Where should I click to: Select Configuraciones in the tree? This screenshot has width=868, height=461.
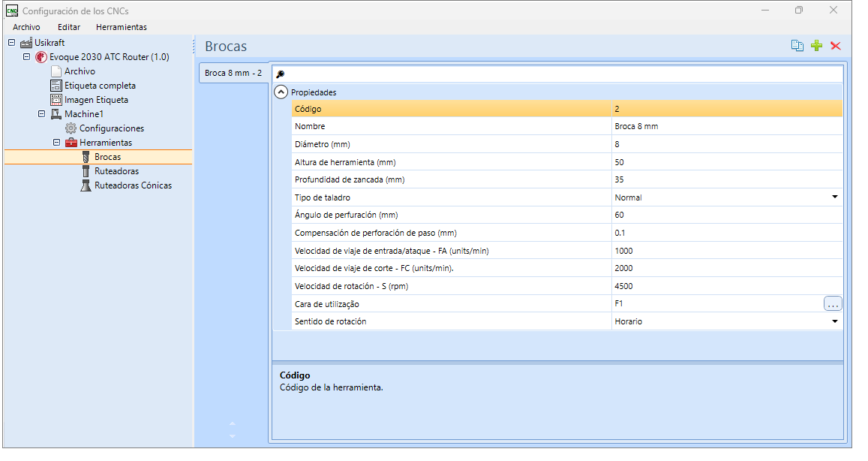point(112,128)
